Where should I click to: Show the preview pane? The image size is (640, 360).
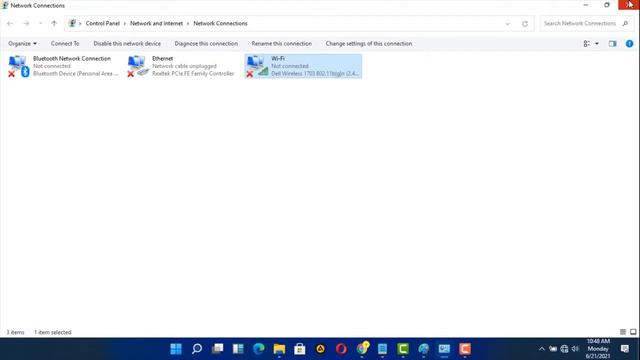point(612,44)
